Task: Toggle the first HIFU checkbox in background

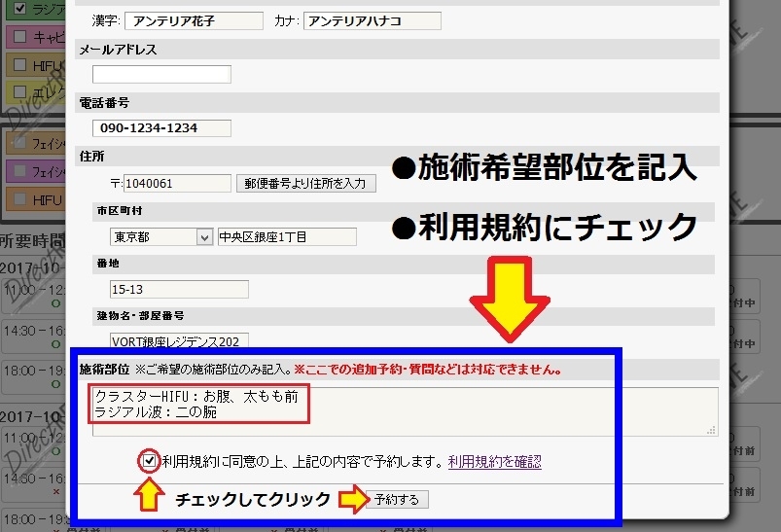Action: 19,65
